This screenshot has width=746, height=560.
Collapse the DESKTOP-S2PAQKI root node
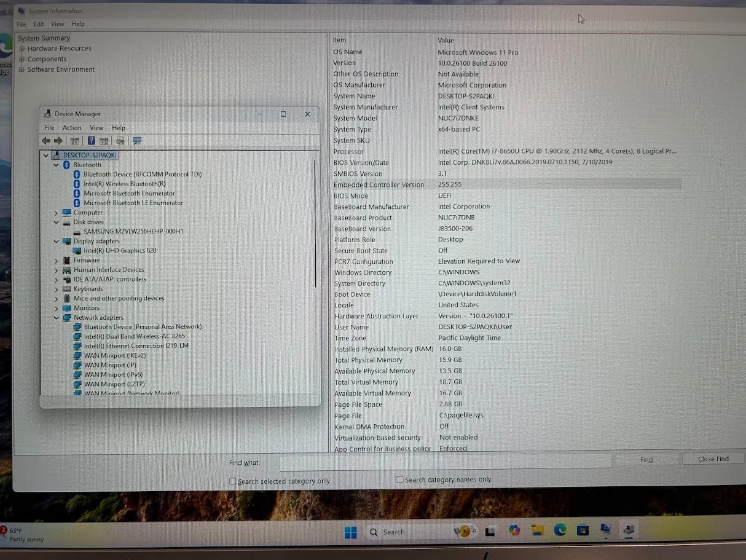pyautogui.click(x=46, y=156)
